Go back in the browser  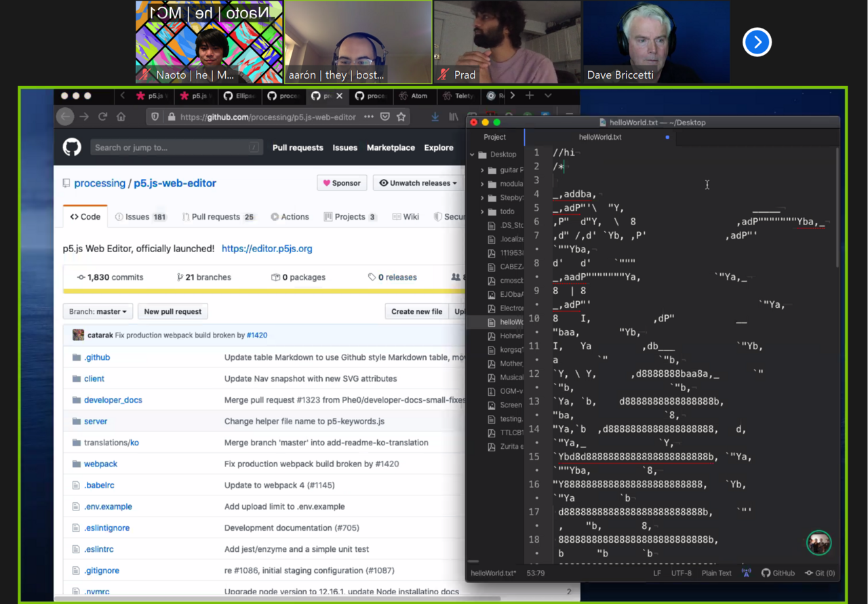65,117
